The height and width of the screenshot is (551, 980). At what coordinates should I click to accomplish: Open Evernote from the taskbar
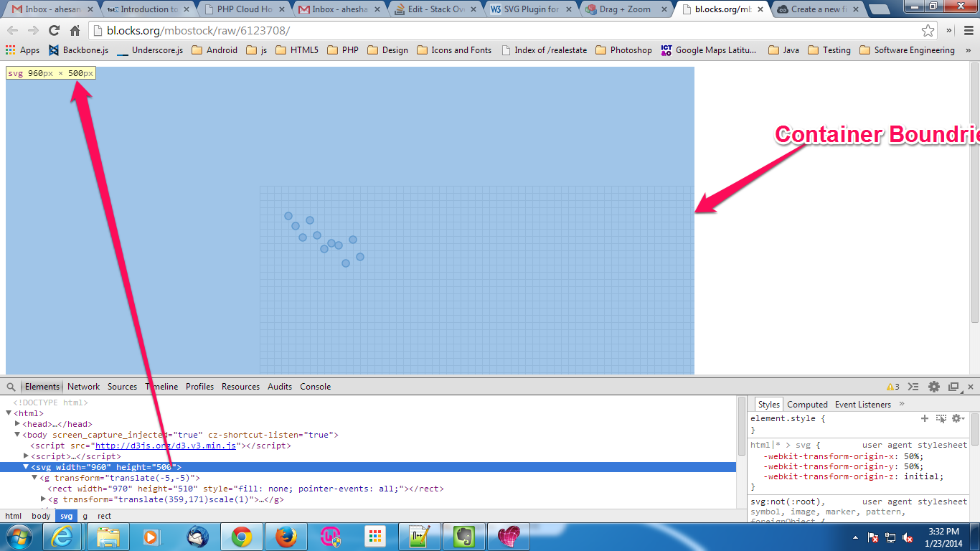[463, 537]
